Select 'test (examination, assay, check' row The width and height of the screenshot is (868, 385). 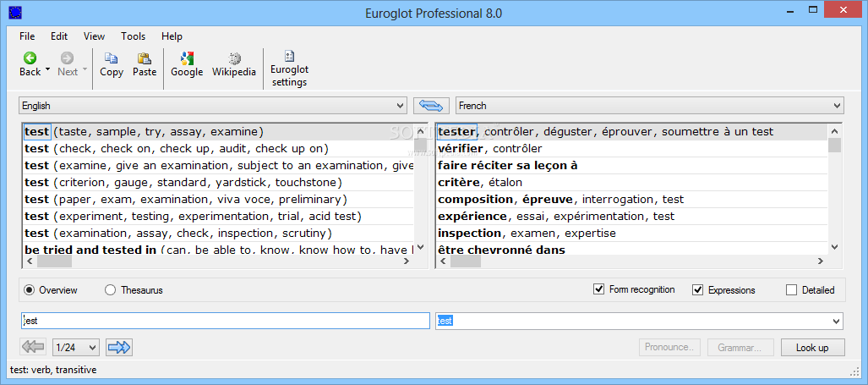219,233
